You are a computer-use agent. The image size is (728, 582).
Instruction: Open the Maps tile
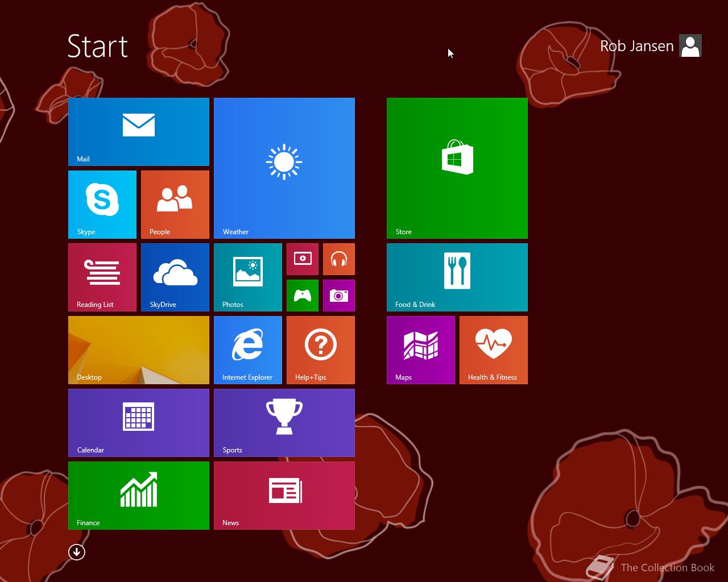(x=421, y=350)
